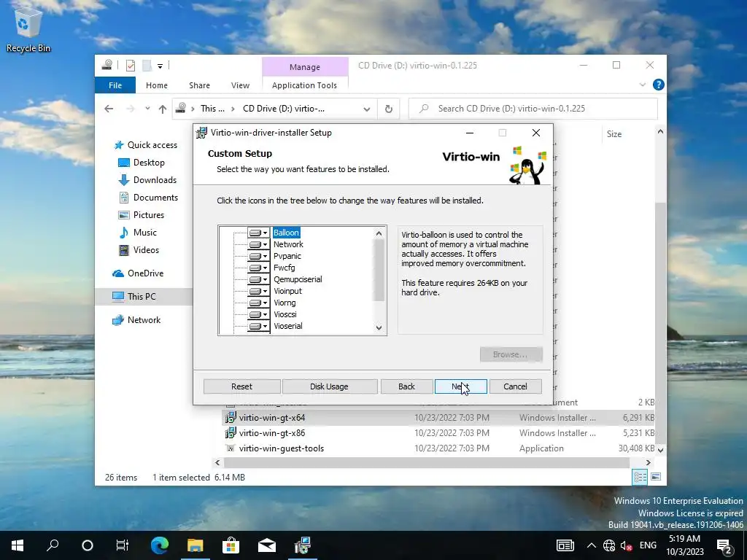This screenshot has height=560, width=747.
Task: Cancel the Virtio-win setup
Action: pos(516,386)
